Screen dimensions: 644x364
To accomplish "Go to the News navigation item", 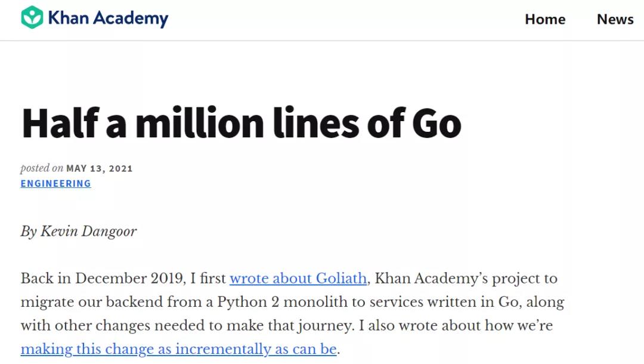I will tap(615, 19).
